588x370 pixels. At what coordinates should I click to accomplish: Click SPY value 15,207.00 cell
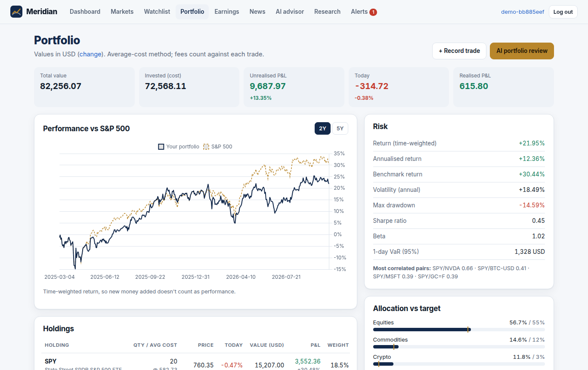(x=269, y=365)
